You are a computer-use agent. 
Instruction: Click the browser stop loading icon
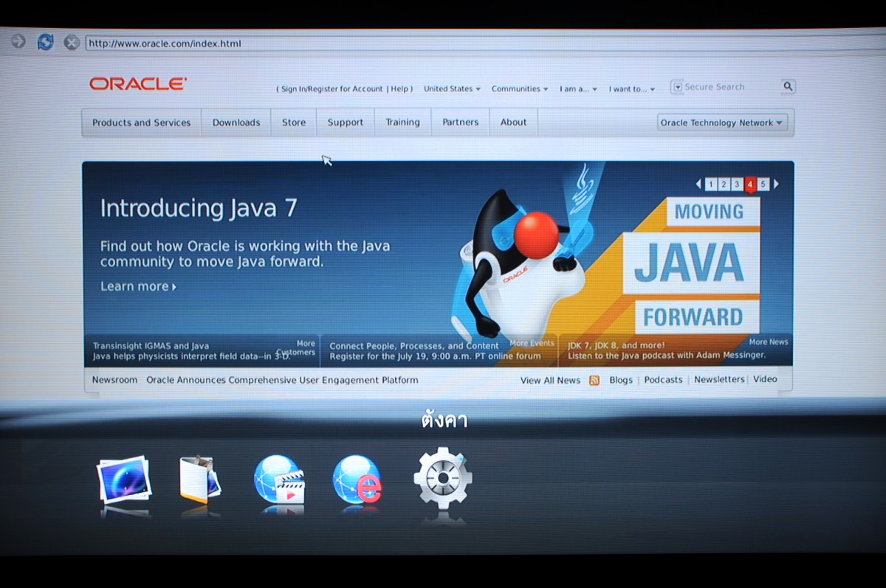tap(72, 43)
